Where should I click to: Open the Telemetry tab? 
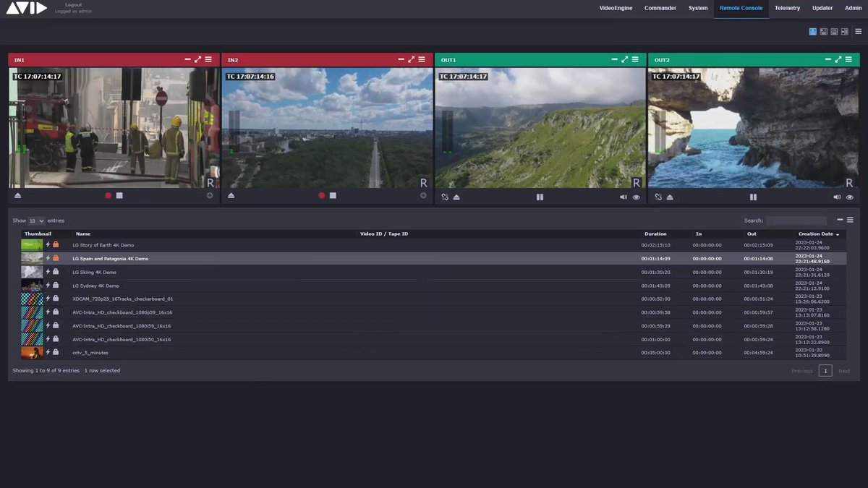788,9
